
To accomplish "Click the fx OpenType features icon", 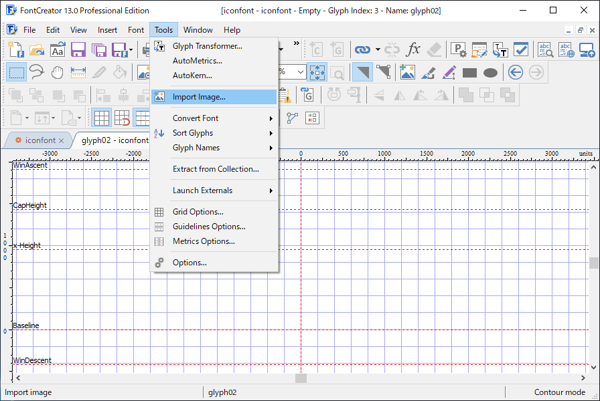I will pyautogui.click(x=413, y=49).
